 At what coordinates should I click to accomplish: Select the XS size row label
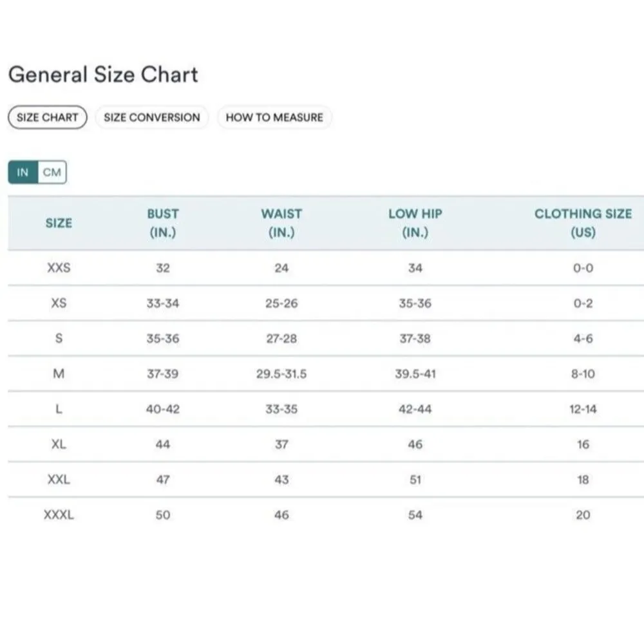(x=59, y=303)
